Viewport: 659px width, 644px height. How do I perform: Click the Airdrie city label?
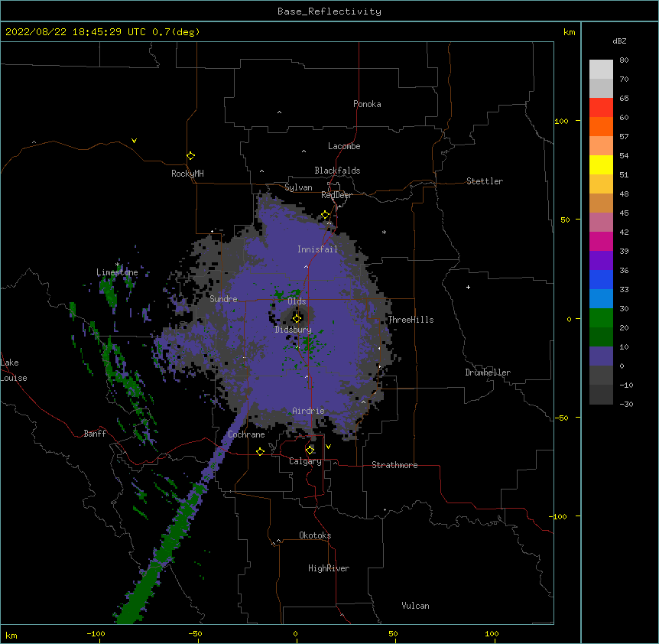pos(309,411)
